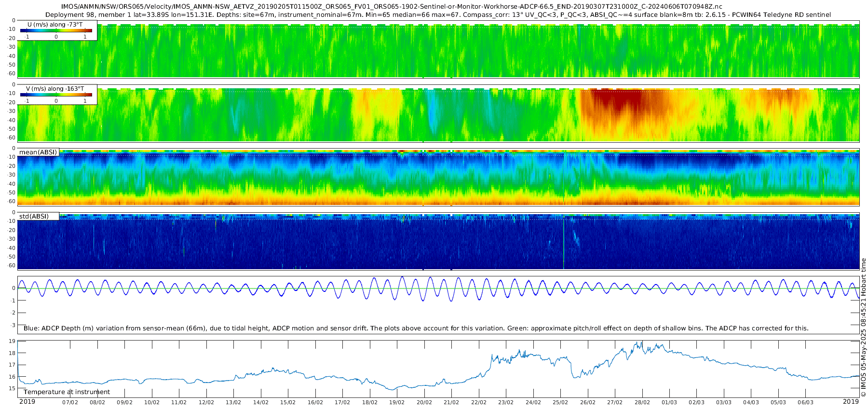Image resolution: width=868 pixels, height=410 pixels.
Task: Click date tick '08/02' on time axis
Action: tap(97, 402)
